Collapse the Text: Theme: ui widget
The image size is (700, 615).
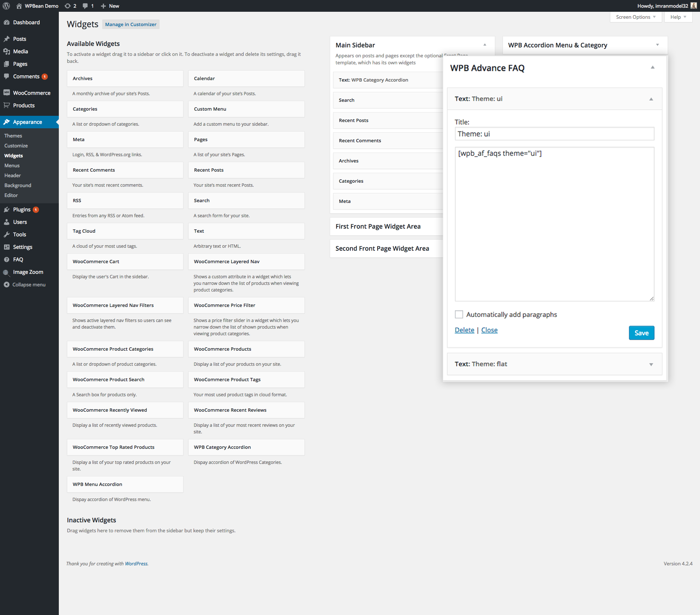point(651,99)
